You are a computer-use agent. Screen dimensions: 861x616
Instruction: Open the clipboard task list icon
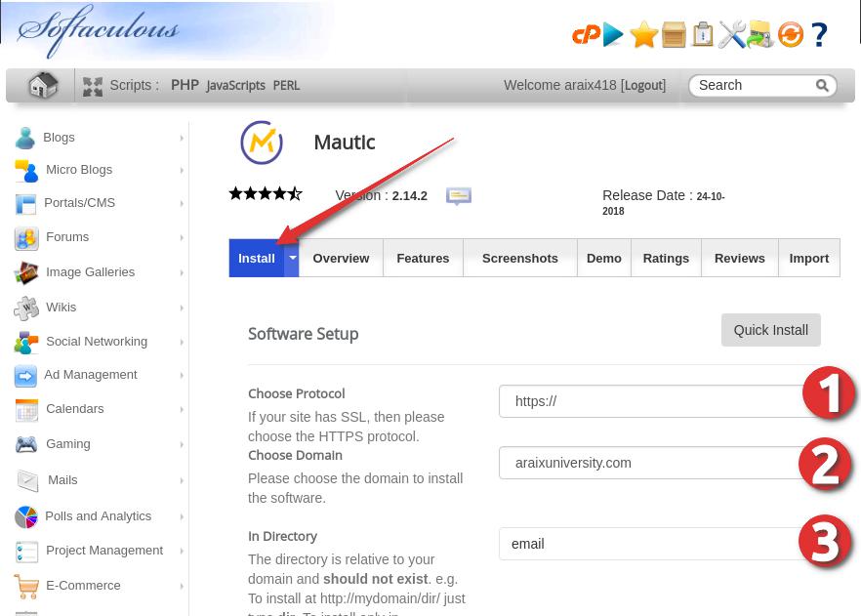[703, 34]
